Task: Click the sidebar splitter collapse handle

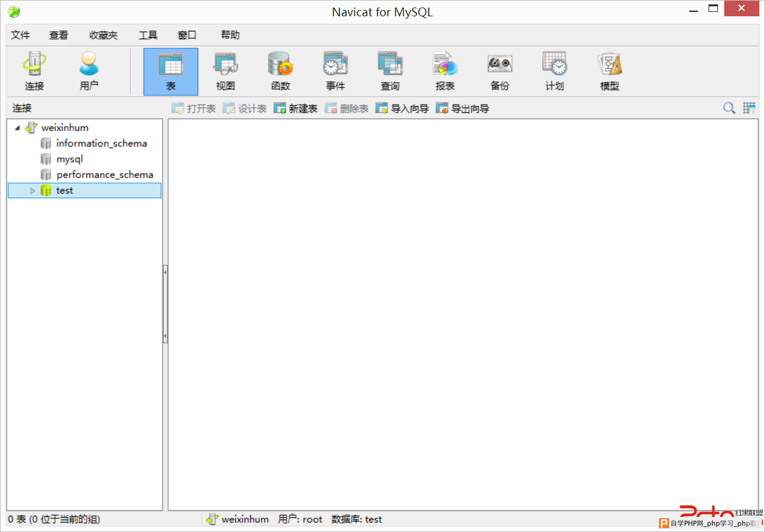Action: [165, 303]
